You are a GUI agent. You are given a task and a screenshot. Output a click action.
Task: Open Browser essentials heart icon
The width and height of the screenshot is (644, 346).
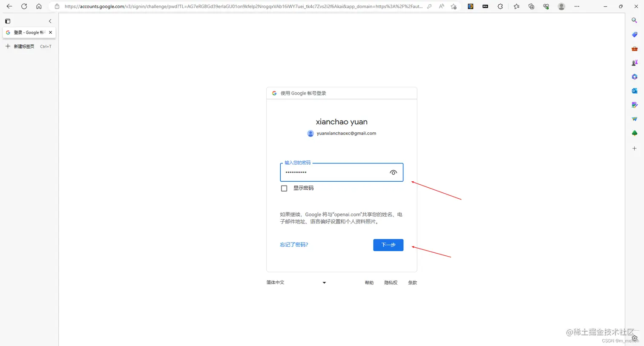[x=546, y=6]
